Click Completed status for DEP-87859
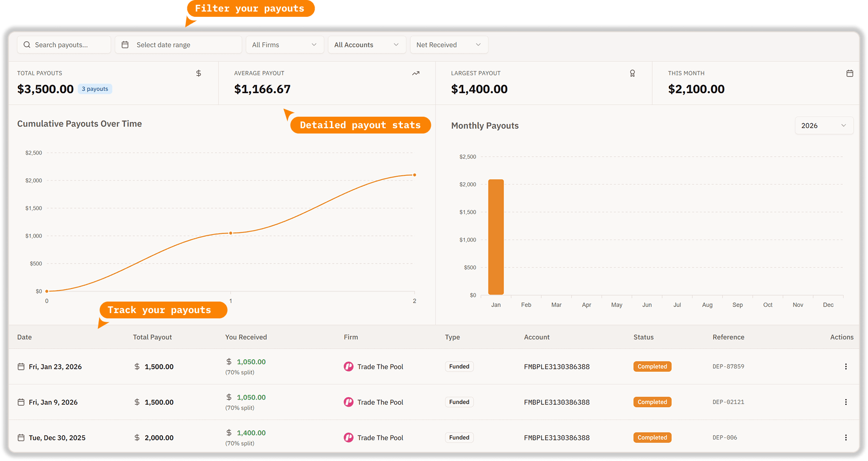The width and height of the screenshot is (868, 461). pyautogui.click(x=652, y=366)
